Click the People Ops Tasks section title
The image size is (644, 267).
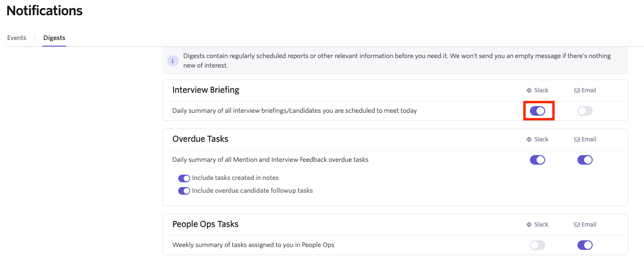[x=205, y=224]
